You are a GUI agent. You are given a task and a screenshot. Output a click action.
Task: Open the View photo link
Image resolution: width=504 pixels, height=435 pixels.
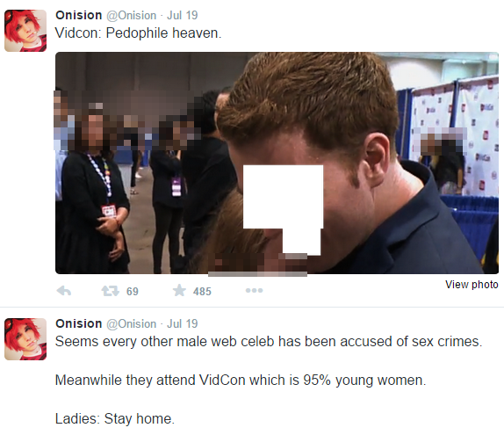[472, 285]
